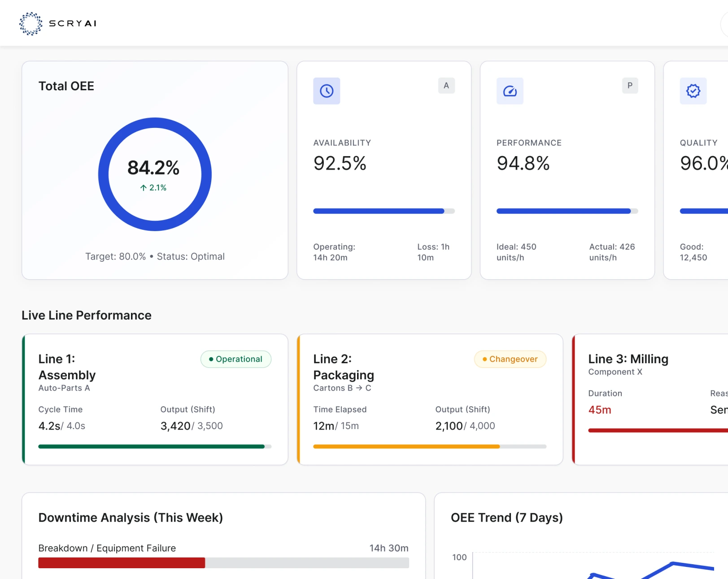Click the 'Good: 12,450' text
This screenshot has width=728, height=579.
point(693,252)
